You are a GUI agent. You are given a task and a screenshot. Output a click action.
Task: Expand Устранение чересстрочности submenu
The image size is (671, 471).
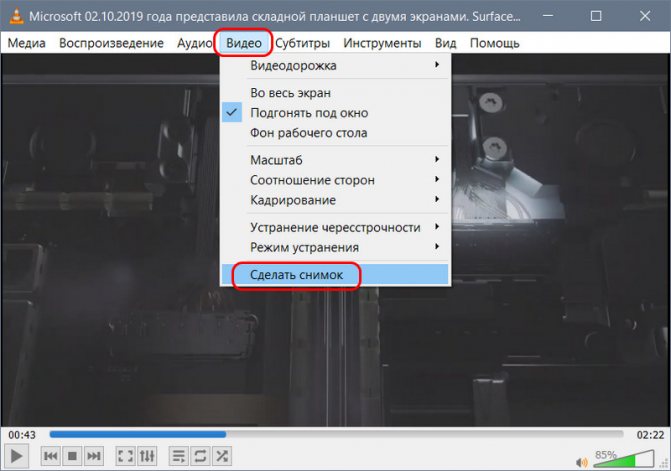coord(335,228)
